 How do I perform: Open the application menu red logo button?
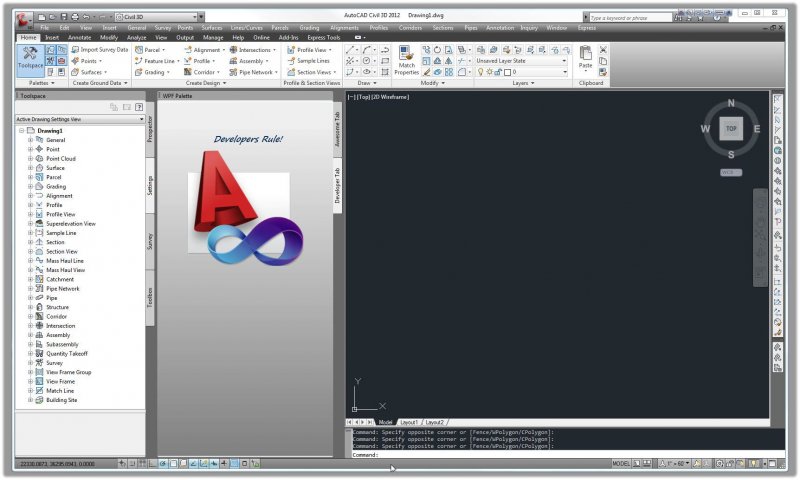(23, 20)
